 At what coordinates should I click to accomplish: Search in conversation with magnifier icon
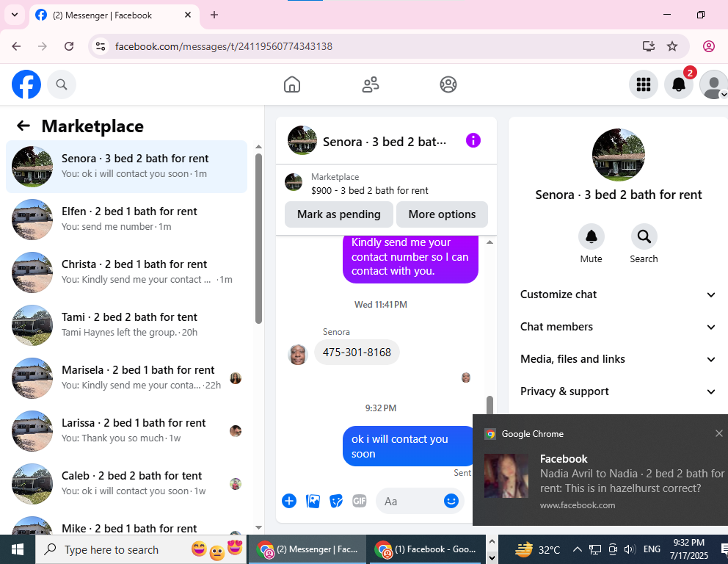click(x=644, y=236)
